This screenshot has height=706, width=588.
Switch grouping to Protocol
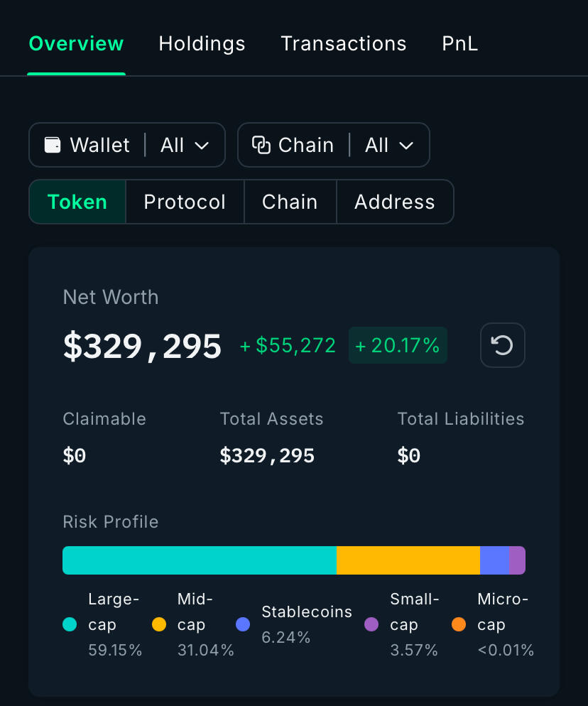coord(185,202)
